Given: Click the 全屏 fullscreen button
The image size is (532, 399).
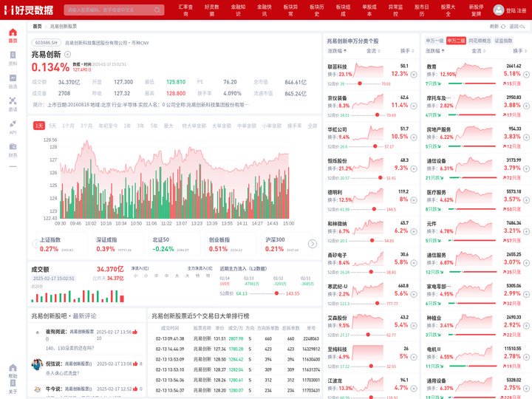Looking at the screenshot, I should 312,126.
